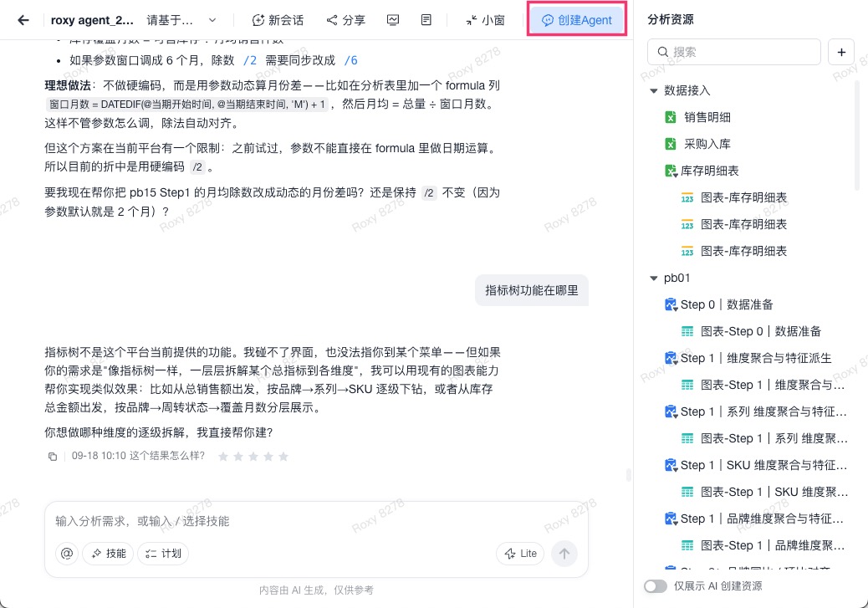Enable 计划 plan mode
This screenshot has width=868, height=608.
(x=163, y=553)
